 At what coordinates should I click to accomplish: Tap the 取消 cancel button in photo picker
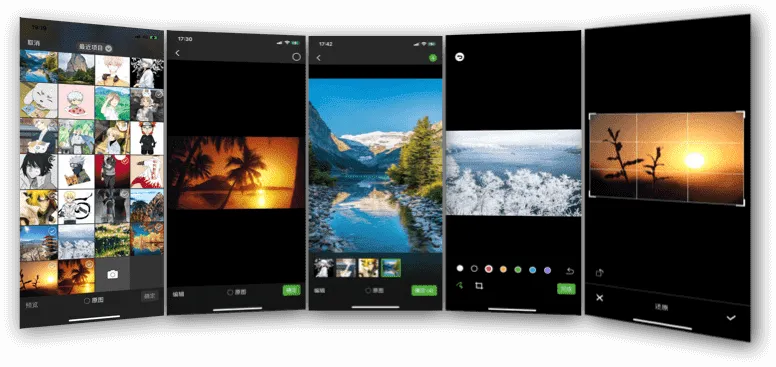coord(33,43)
